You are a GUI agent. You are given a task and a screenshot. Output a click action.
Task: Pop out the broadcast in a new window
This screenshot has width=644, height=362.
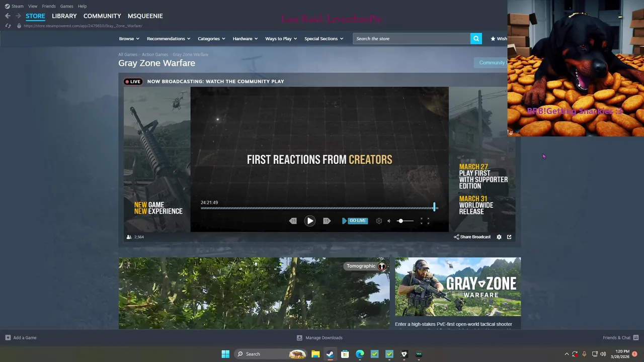coord(509,237)
